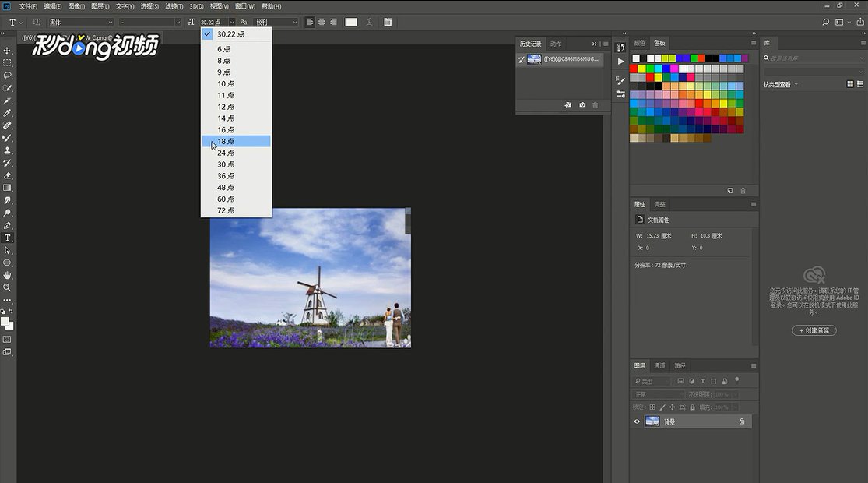The height and width of the screenshot is (483, 868).
Task: Switch to the 颜色 tab
Action: [639, 43]
